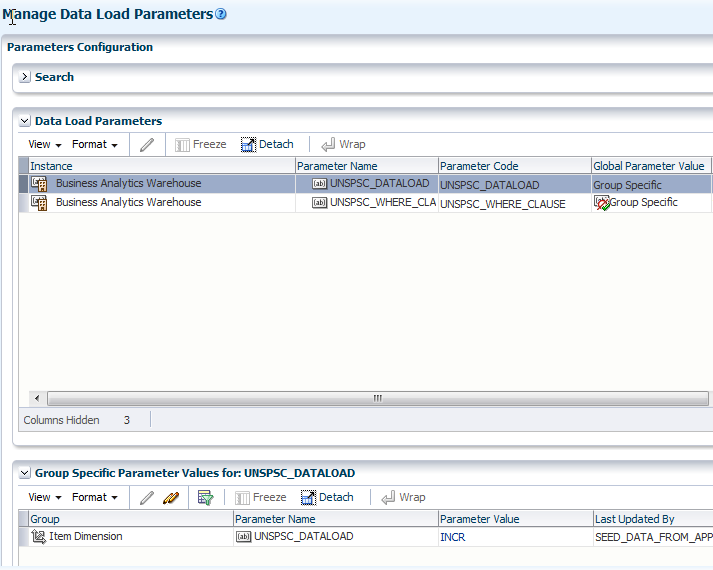The image size is (713, 570).
Task: Click Wrap in Group Specific toolbar
Action: [403, 497]
